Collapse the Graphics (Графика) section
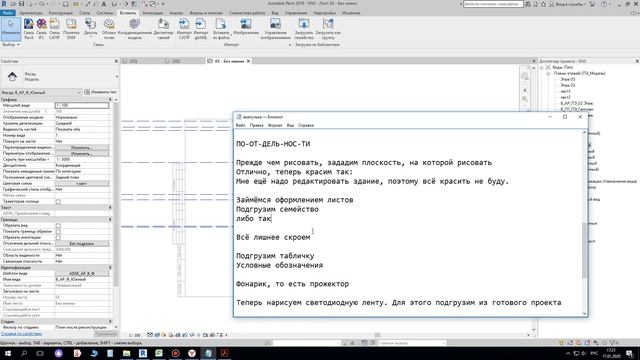Viewport: 640px width, 360px height. [110, 100]
